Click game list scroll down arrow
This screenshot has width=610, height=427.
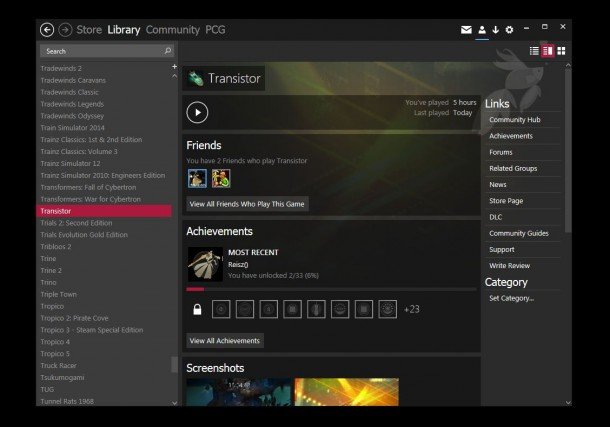point(174,403)
